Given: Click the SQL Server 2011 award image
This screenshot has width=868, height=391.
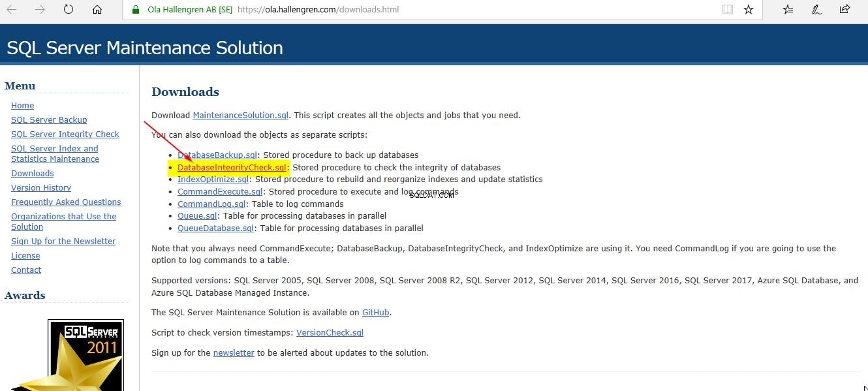Looking at the screenshot, I should [x=85, y=354].
